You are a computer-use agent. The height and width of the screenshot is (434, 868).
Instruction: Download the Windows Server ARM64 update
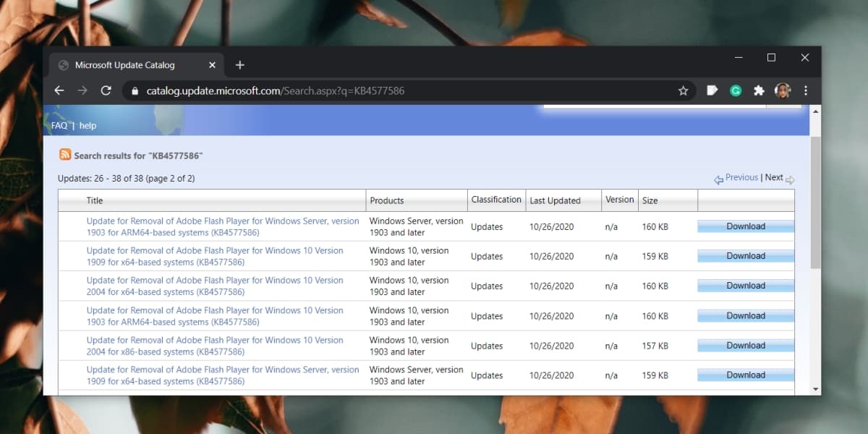(x=744, y=226)
